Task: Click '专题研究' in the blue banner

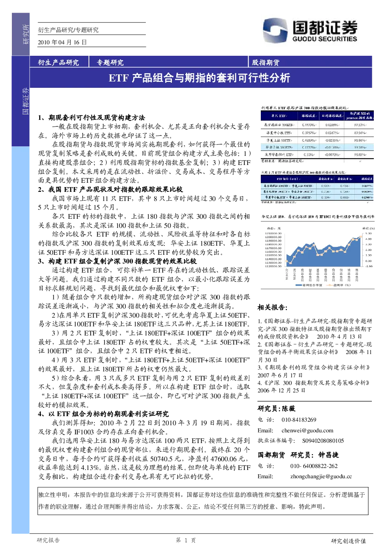Action: [110, 63]
